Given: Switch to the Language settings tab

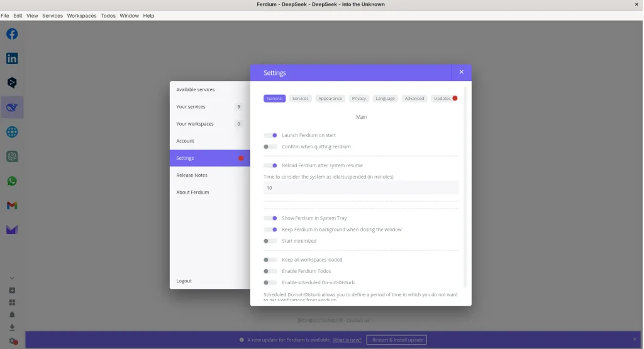Looking at the screenshot, I should point(385,99).
